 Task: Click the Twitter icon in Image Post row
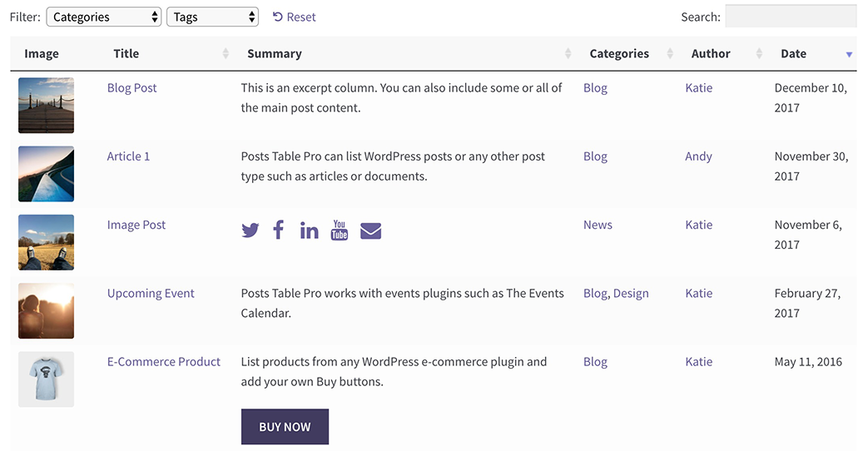click(x=250, y=230)
